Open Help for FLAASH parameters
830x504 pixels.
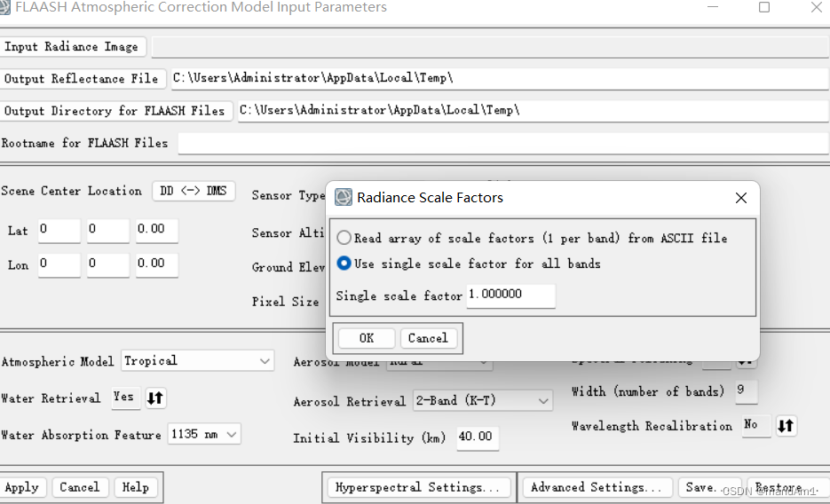click(136, 487)
